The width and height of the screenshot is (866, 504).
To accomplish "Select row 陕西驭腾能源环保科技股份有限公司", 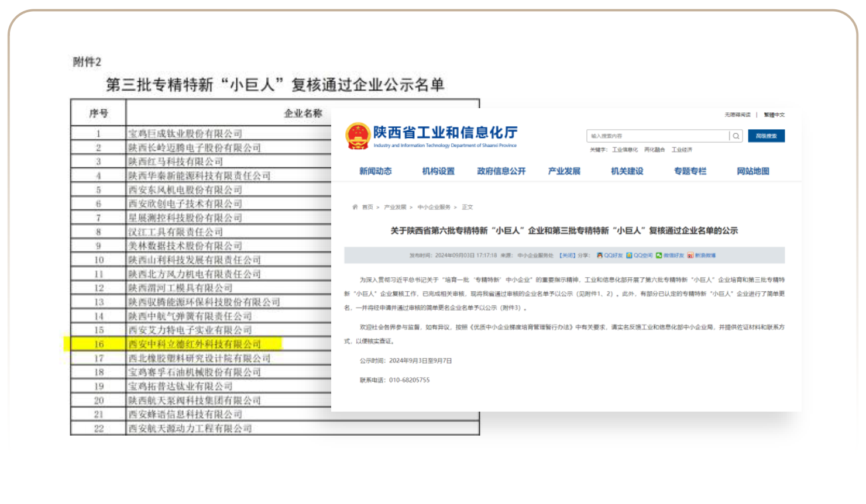I will (x=204, y=302).
